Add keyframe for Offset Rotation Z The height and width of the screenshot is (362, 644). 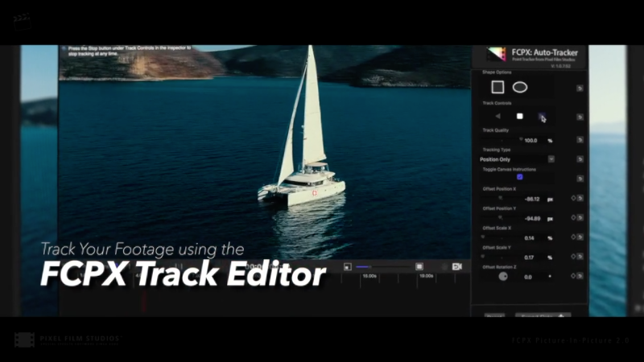pos(573,276)
